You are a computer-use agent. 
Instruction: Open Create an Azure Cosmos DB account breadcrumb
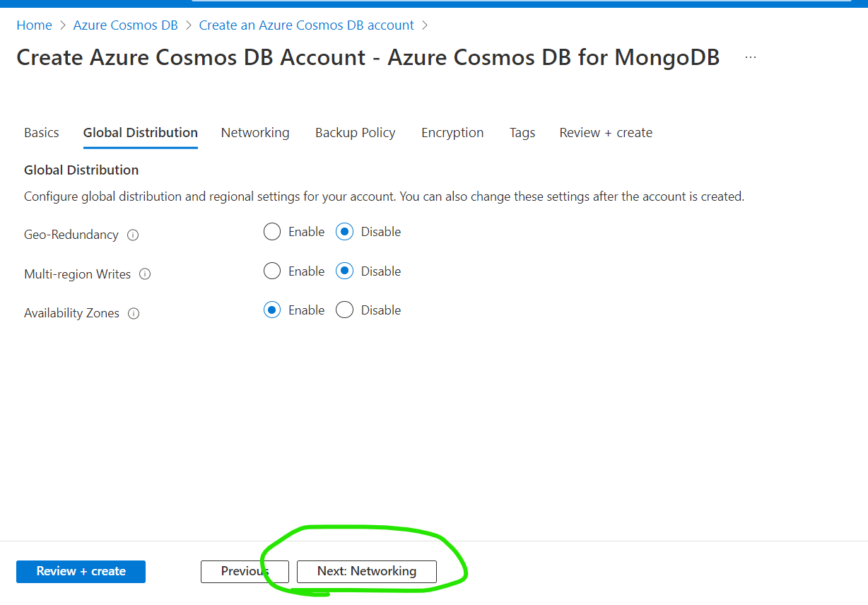click(x=307, y=25)
